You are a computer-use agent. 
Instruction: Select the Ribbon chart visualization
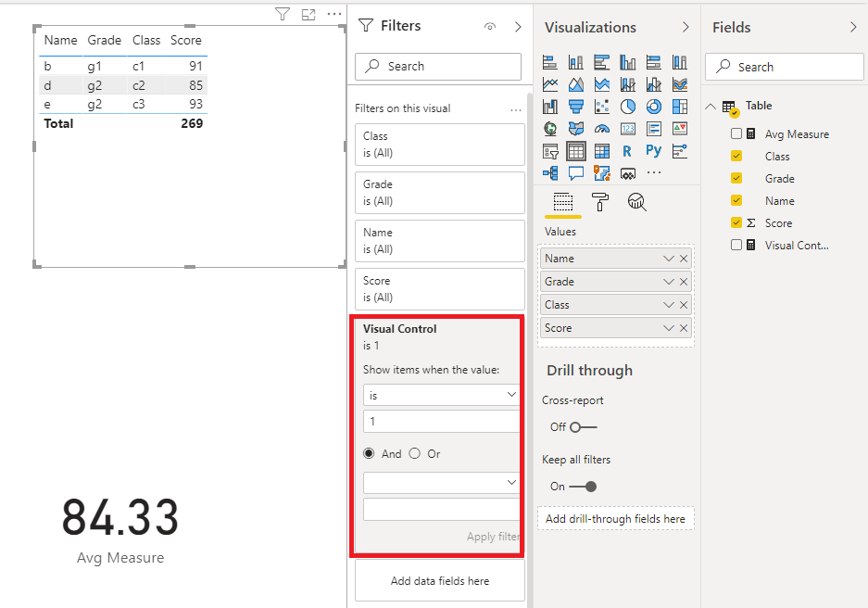tap(680, 84)
